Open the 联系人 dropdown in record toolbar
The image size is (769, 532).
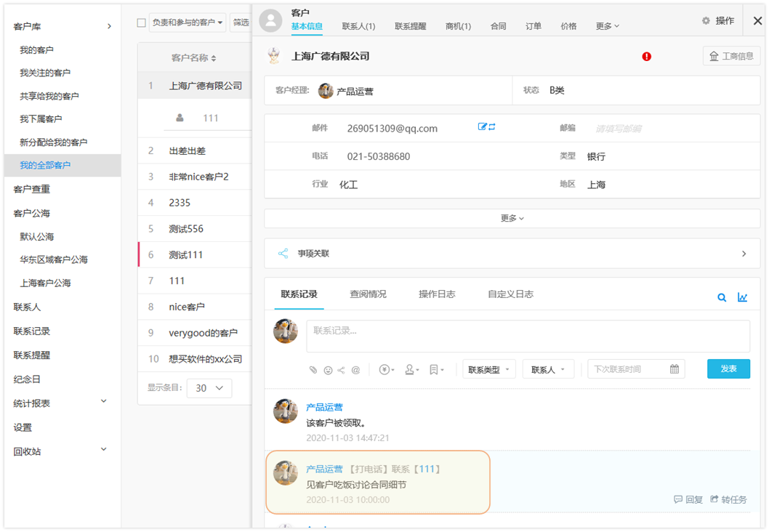(x=548, y=369)
